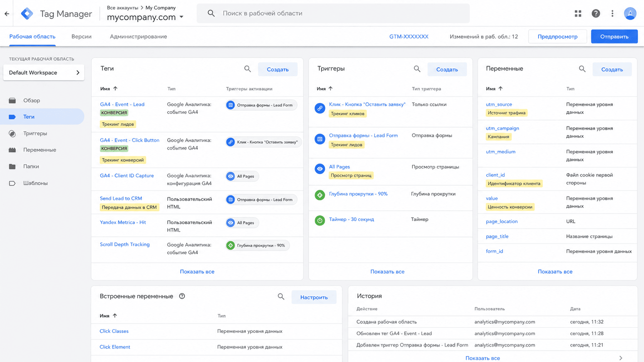Show all variables via Показать все
Image resolution: width=644 pixels, height=362 pixels.
tap(555, 272)
